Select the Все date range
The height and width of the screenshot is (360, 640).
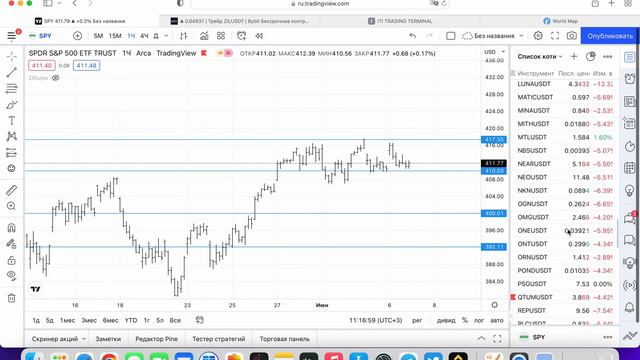pyautogui.click(x=175, y=320)
